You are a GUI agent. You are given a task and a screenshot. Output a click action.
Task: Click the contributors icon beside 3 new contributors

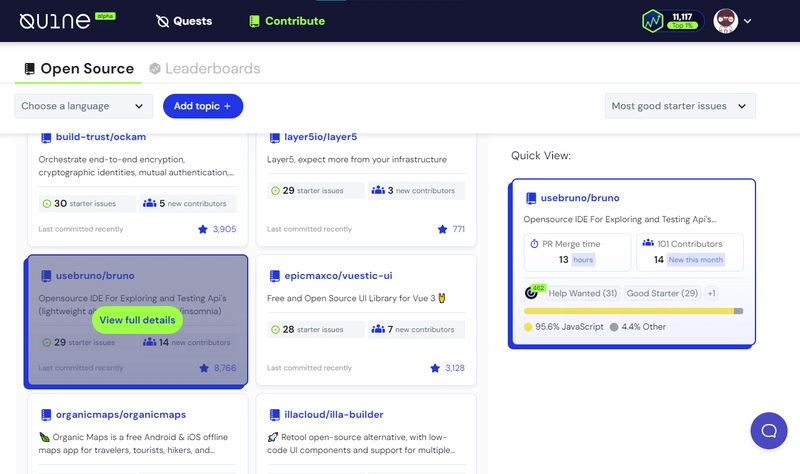378,190
